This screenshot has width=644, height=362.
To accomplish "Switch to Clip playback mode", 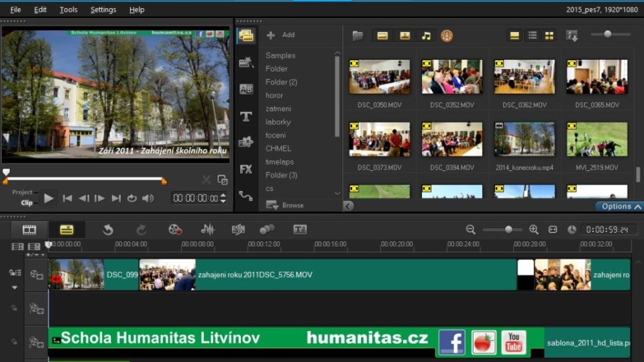I will (27, 202).
